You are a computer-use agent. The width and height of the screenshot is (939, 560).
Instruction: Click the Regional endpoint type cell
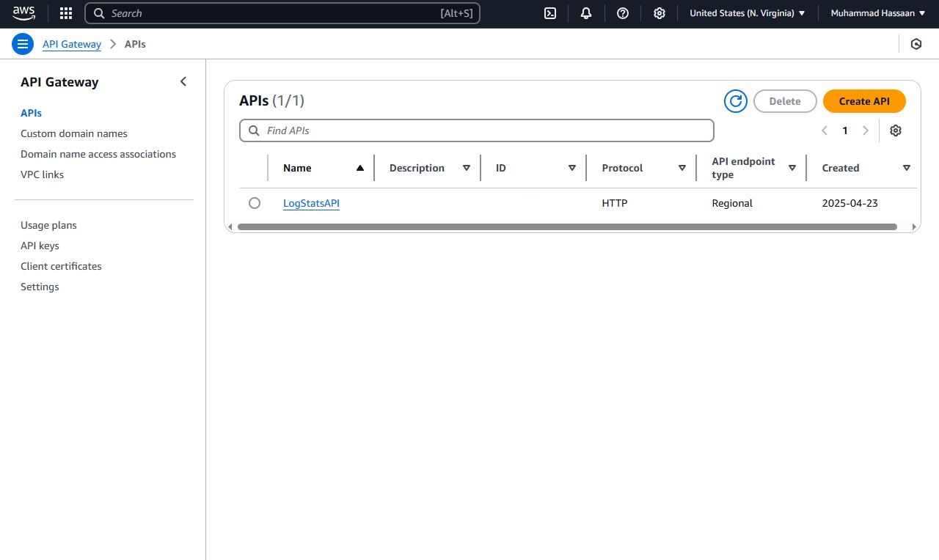tap(732, 203)
